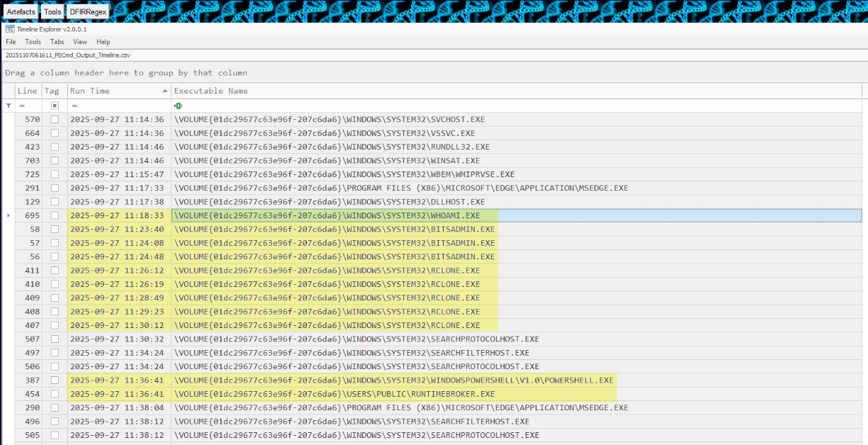Open the File menu
Image resolution: width=868 pixels, height=445 pixels.
(11, 42)
